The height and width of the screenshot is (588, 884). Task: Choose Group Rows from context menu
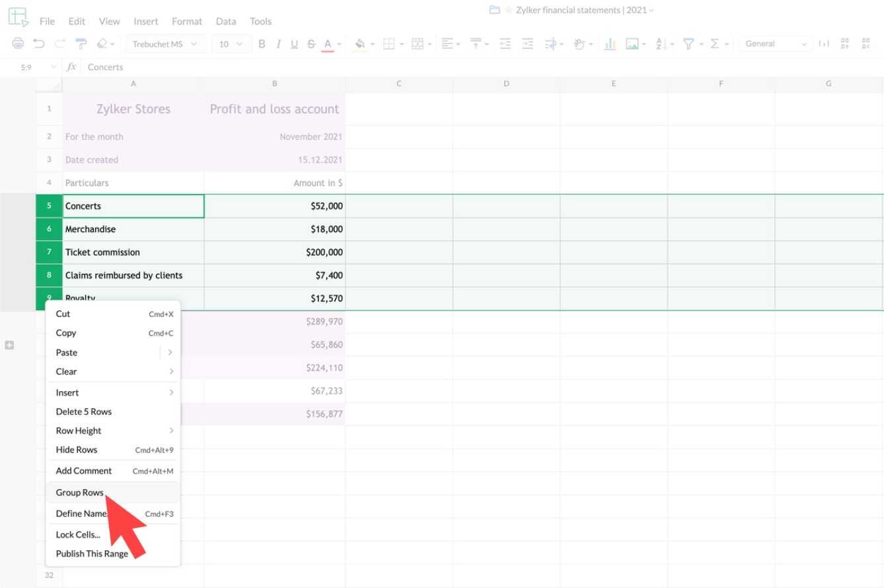coord(79,492)
